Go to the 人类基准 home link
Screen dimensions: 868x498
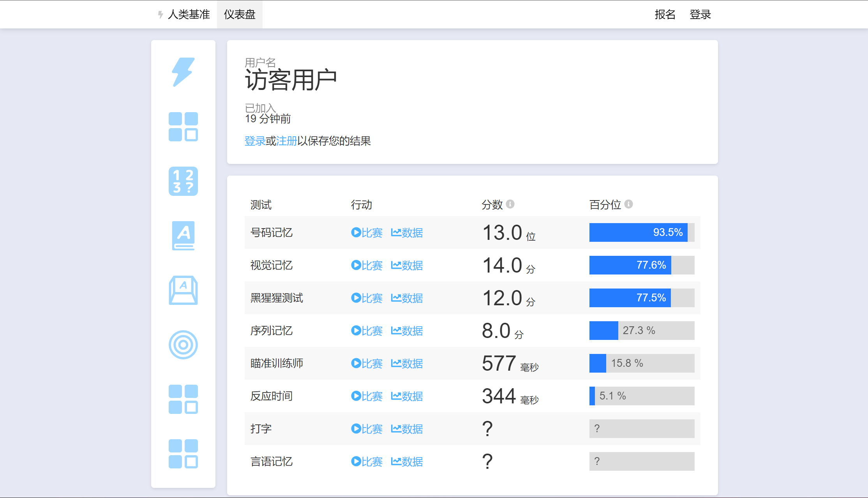pyautogui.click(x=189, y=14)
